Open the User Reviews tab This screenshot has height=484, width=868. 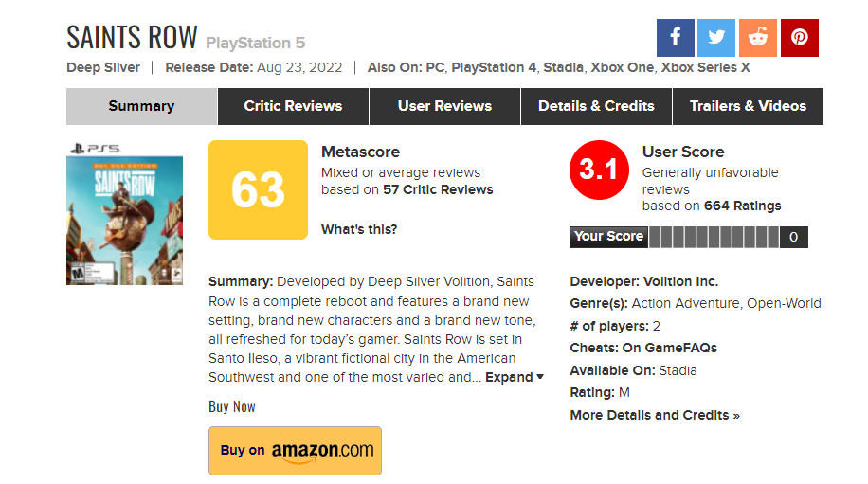(444, 106)
